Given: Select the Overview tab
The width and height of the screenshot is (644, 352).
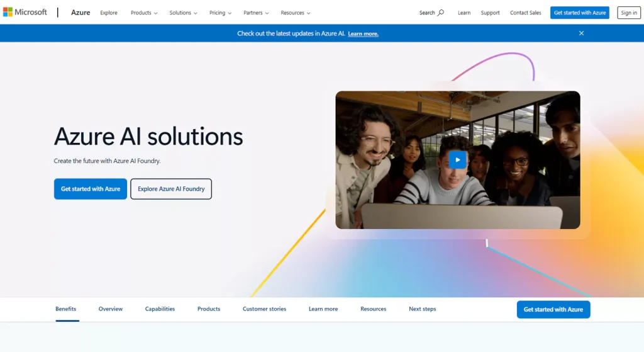Looking at the screenshot, I should tap(111, 309).
